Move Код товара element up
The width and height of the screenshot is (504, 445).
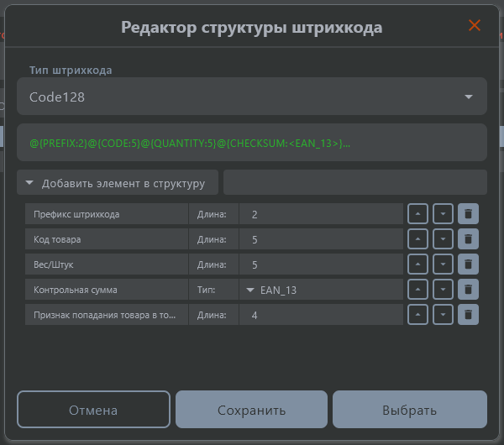pyautogui.click(x=418, y=239)
